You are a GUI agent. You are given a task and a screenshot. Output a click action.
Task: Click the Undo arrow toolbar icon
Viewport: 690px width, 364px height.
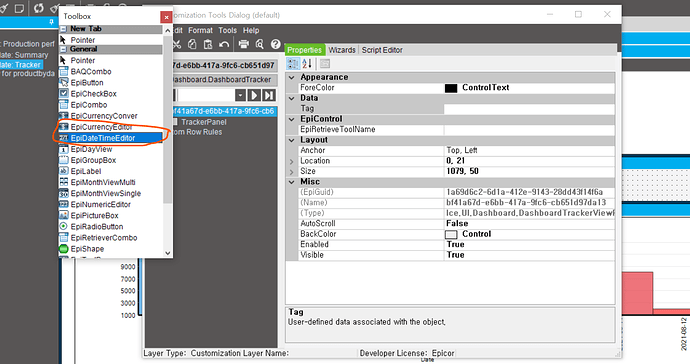(224, 44)
